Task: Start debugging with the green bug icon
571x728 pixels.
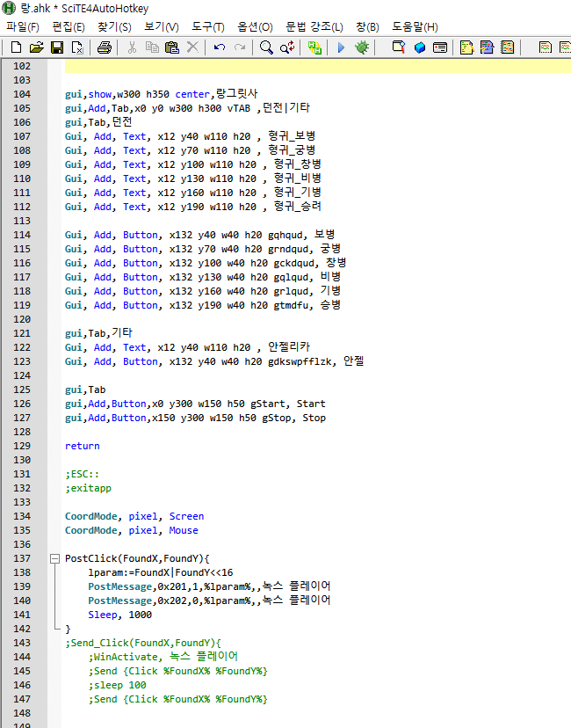Action: [362, 47]
